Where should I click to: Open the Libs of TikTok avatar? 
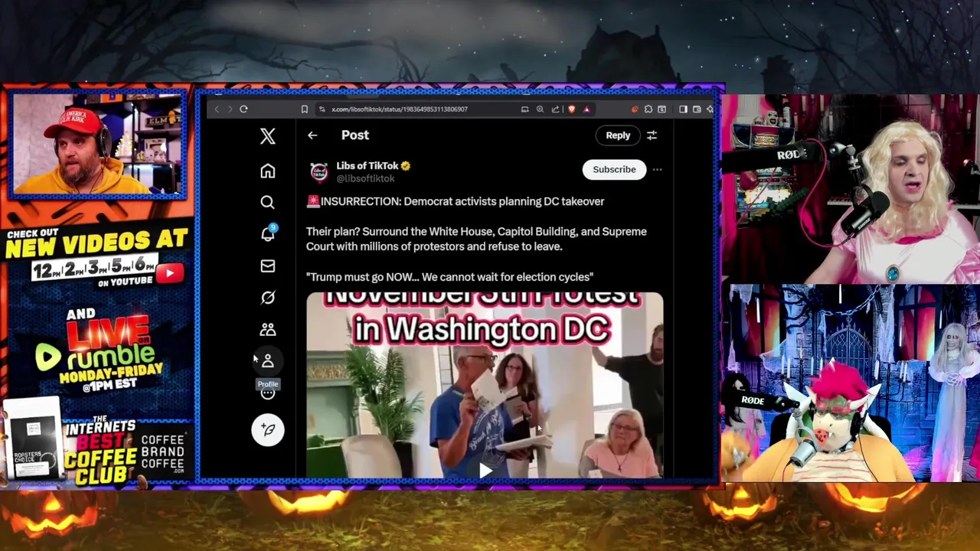(x=318, y=171)
